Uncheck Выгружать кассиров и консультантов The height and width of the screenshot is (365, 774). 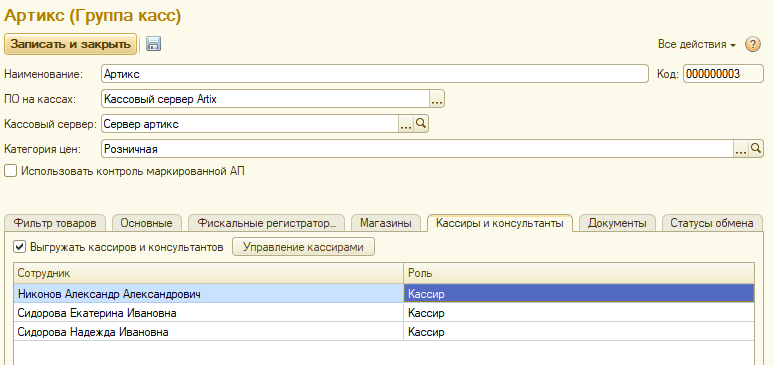pyautogui.click(x=19, y=247)
